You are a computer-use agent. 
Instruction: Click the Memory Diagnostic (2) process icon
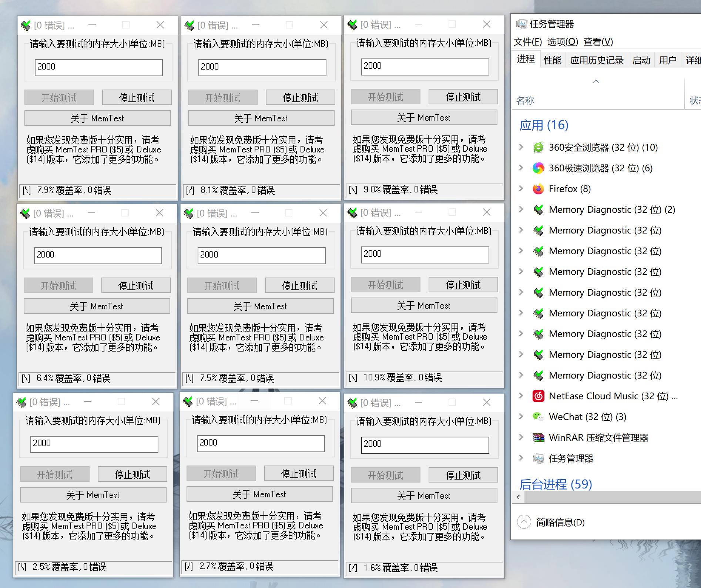point(538,210)
